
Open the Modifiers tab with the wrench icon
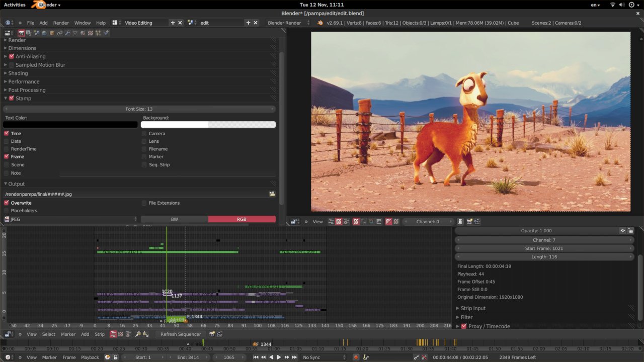66,33
